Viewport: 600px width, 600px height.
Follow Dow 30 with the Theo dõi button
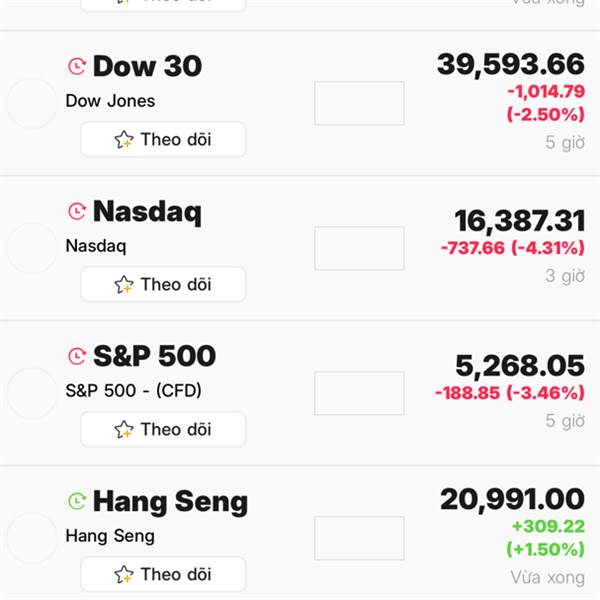tap(163, 140)
